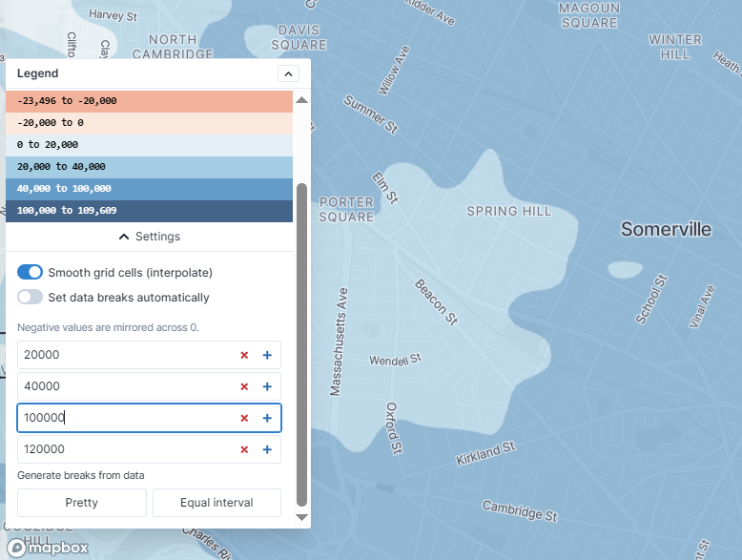
Task: Click the Harvey St street label
Action: click(113, 15)
